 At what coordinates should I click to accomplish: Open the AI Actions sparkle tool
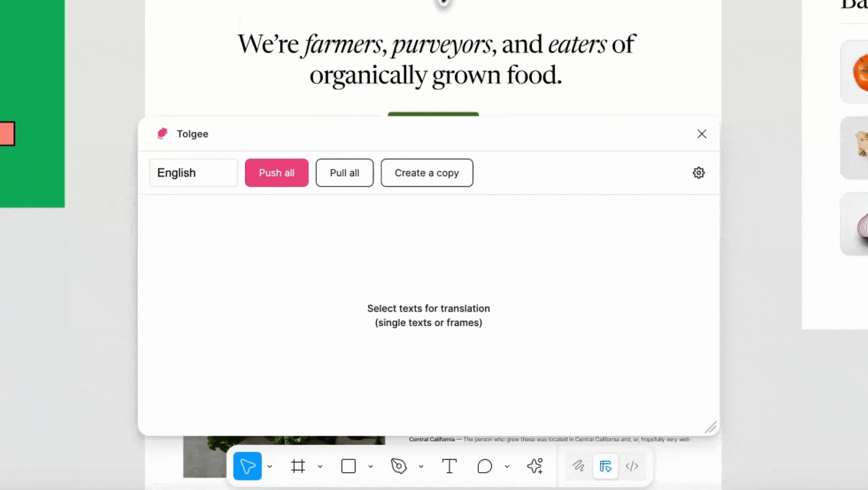(x=535, y=466)
